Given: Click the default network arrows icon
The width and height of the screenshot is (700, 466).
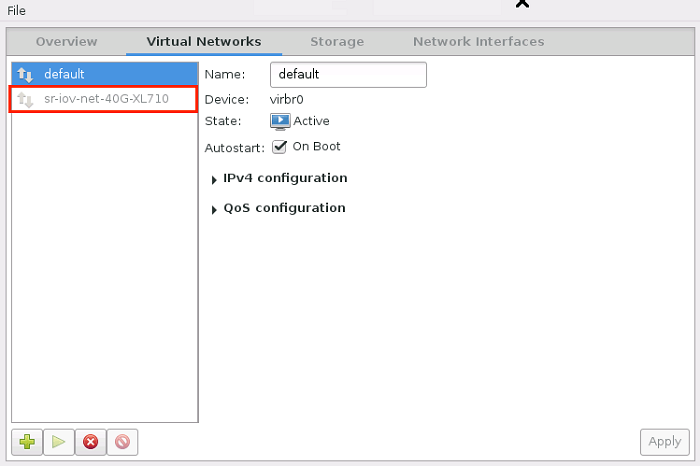Looking at the screenshot, I should [26, 74].
